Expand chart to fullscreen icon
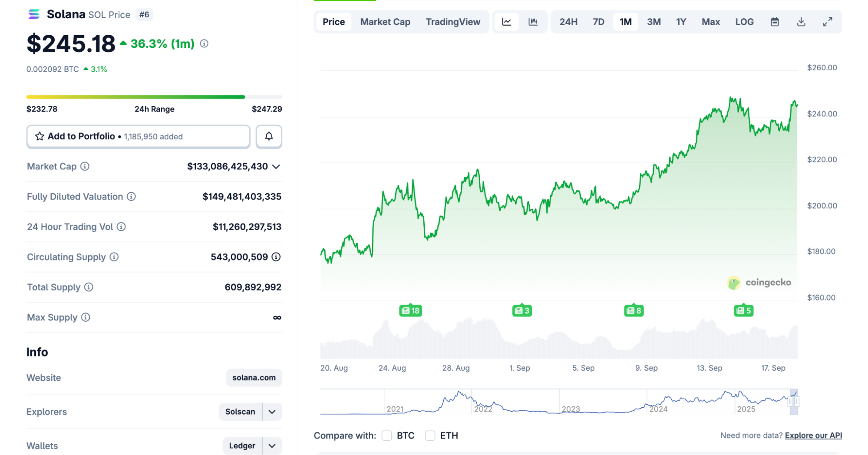The width and height of the screenshot is (868, 455). (828, 22)
